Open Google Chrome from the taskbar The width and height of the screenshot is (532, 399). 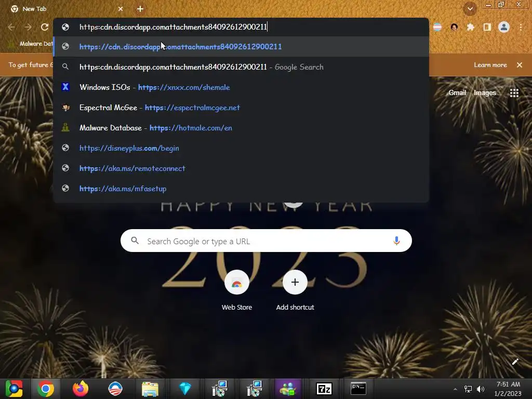(46, 389)
